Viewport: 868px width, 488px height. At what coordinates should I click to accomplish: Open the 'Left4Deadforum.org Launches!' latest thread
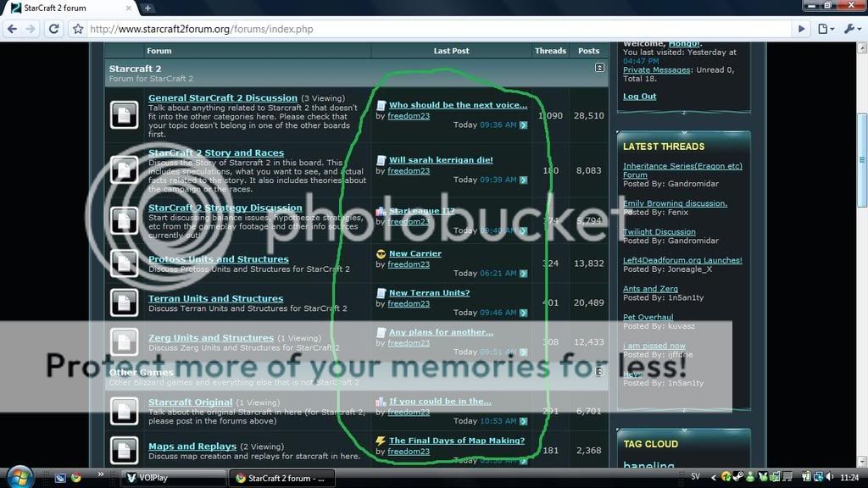click(682, 260)
